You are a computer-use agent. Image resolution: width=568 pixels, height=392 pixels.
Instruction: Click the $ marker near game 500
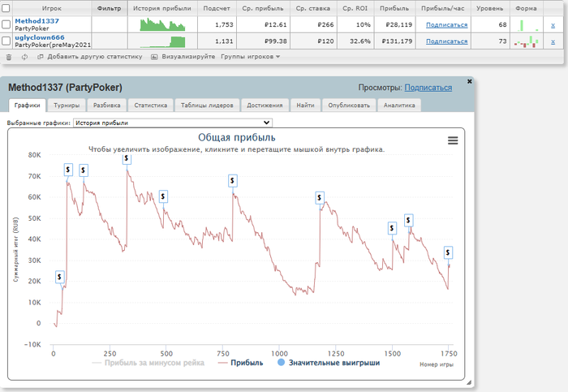click(x=163, y=196)
